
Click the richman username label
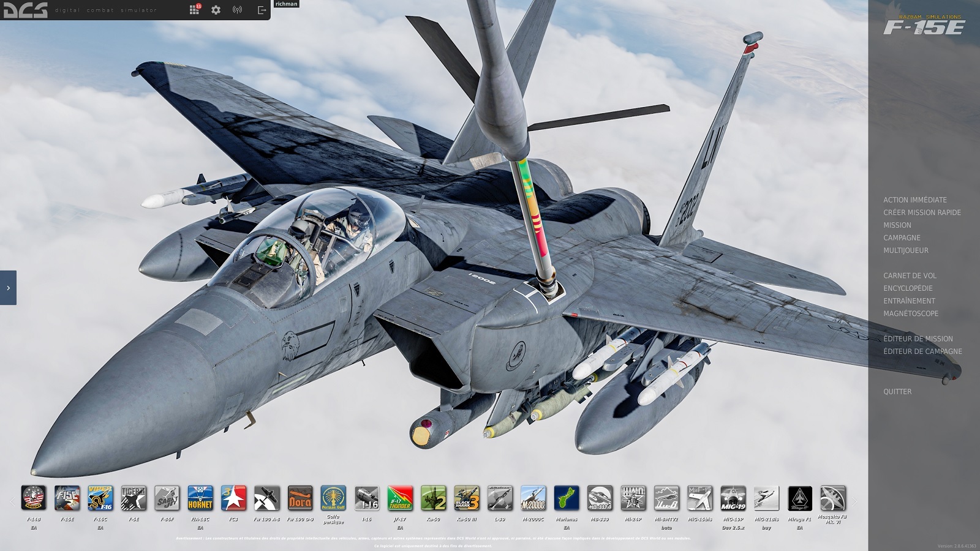coord(286,4)
